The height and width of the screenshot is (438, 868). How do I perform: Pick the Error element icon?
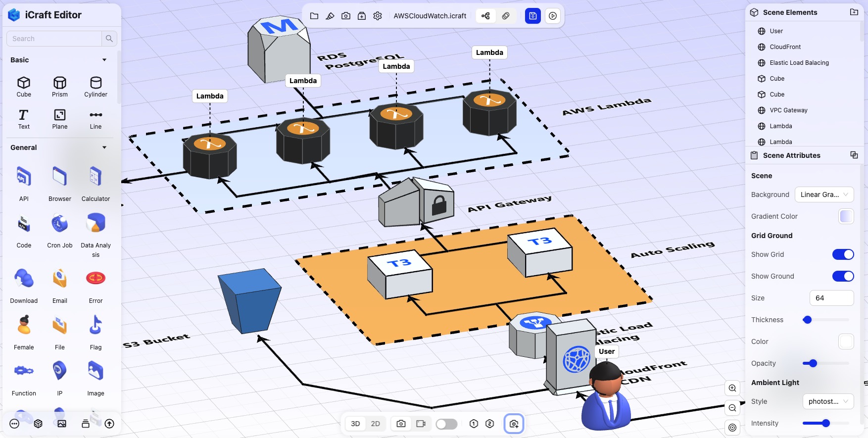[x=96, y=278]
